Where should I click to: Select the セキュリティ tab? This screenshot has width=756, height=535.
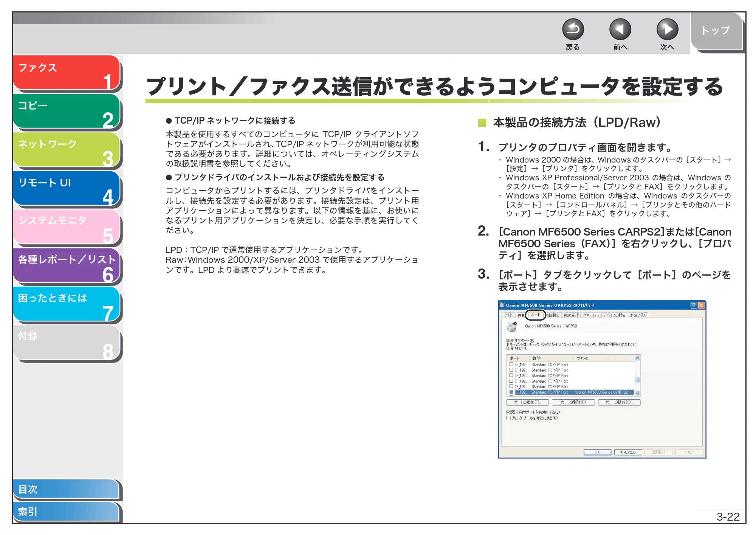[x=591, y=315]
